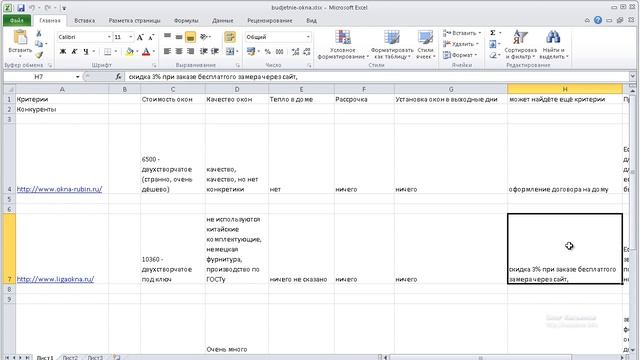This screenshot has height=360, width=640.
Task: Open Вставить cells dropdown in Ячейки group
Action: pyautogui.click(x=462, y=33)
